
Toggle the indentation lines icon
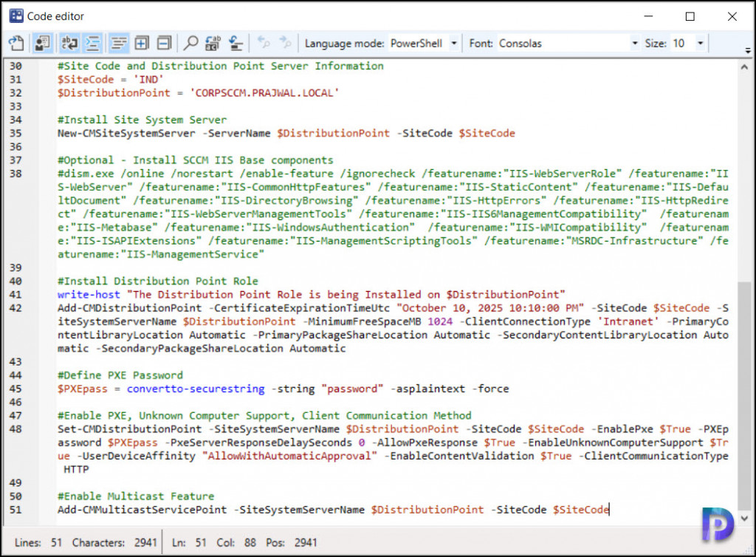click(92, 44)
